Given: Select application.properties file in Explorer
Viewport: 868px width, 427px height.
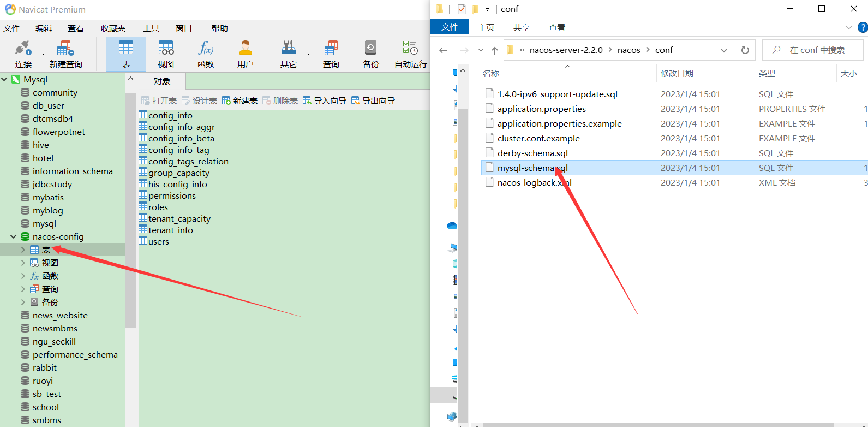Looking at the screenshot, I should (542, 109).
